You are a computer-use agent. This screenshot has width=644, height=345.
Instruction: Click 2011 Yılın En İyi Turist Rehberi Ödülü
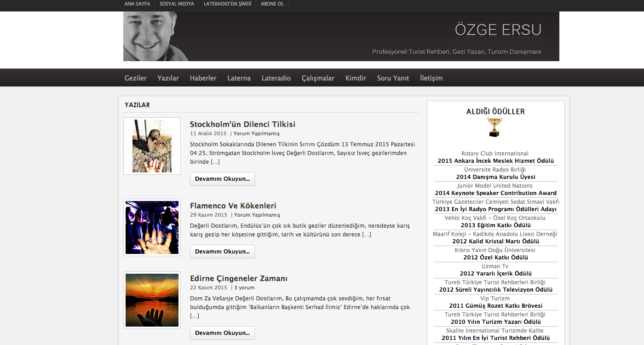[x=495, y=338]
